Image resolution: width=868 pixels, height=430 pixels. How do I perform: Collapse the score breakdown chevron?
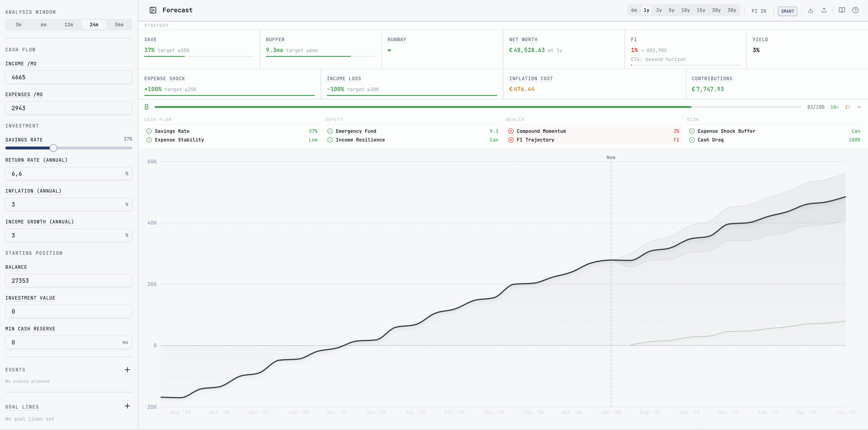(859, 107)
